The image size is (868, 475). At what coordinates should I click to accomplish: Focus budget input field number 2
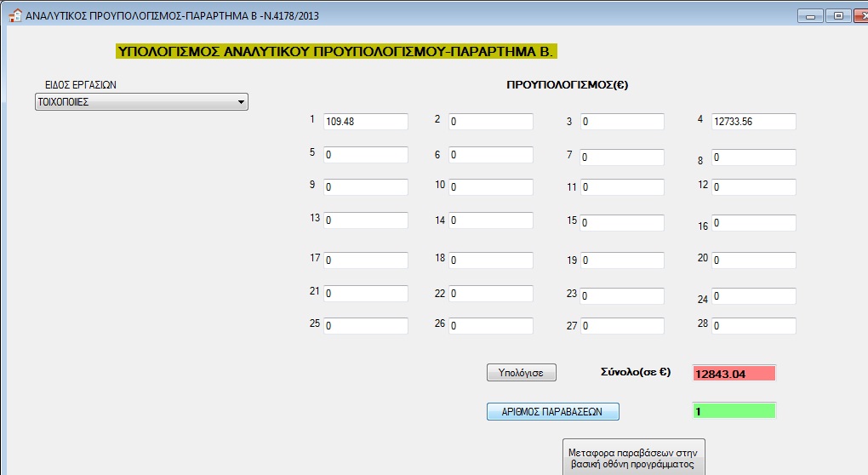coord(490,122)
